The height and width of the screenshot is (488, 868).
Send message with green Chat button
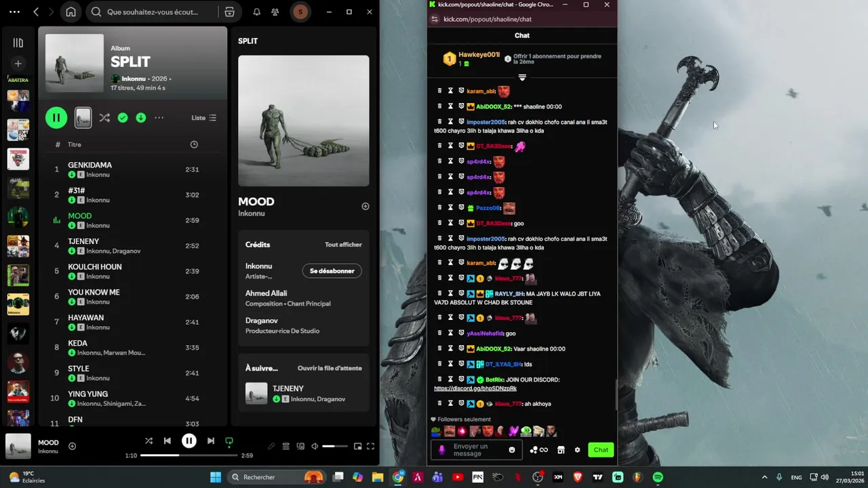601,450
